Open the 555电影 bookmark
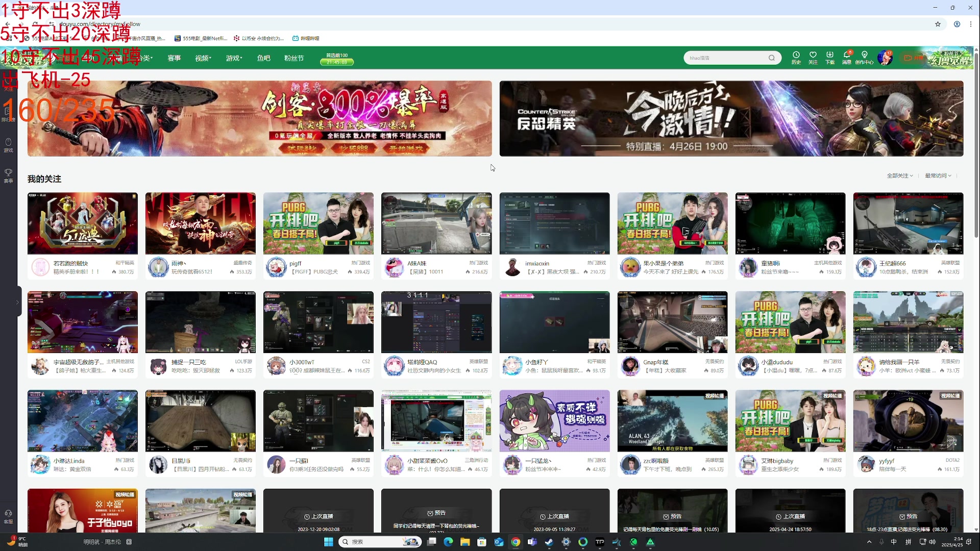980x551 pixels. [201, 38]
